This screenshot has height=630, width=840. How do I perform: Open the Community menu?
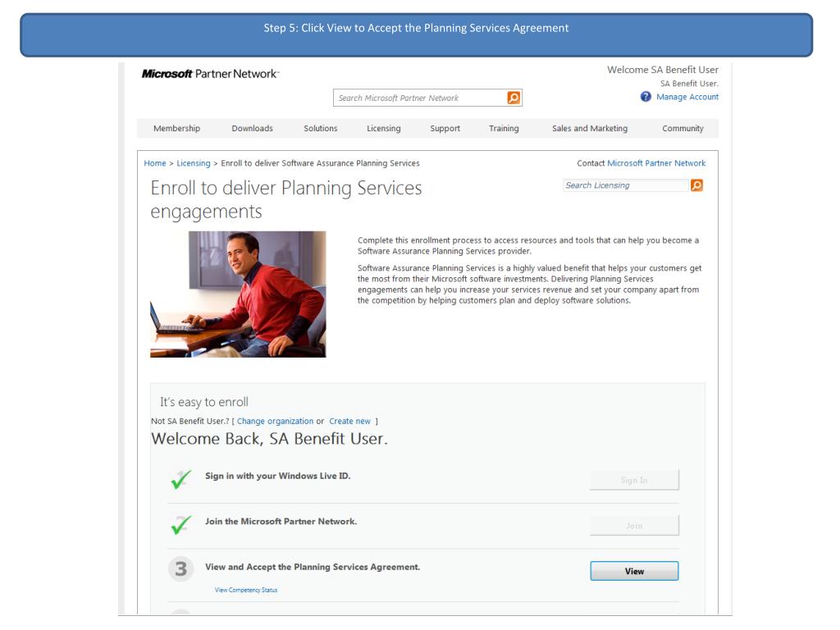point(682,129)
